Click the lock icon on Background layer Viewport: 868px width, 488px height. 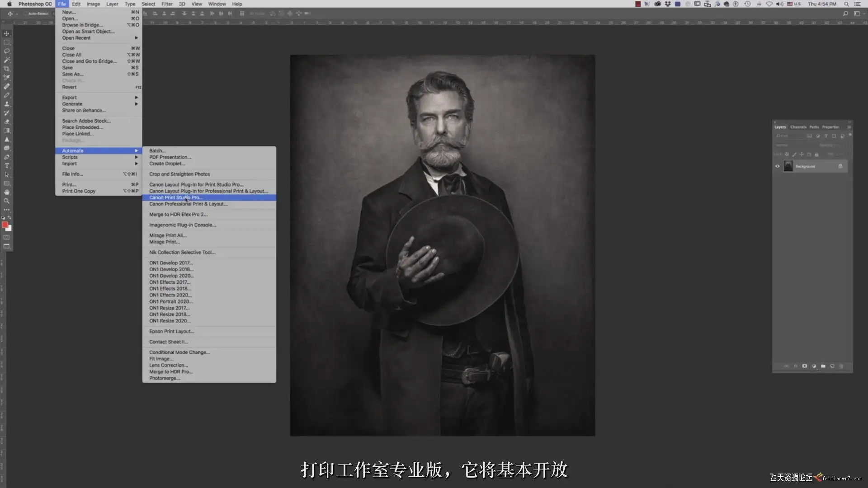click(x=840, y=166)
